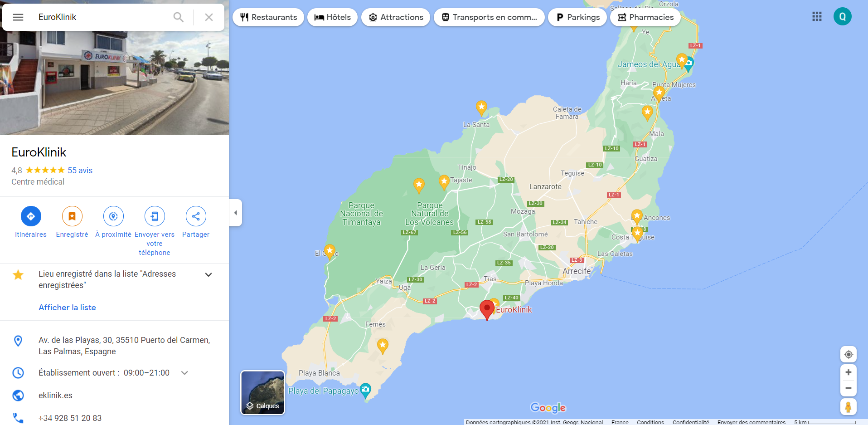Select the Hôtels filter chip
This screenshot has height=425, width=868.
pos(332,17)
